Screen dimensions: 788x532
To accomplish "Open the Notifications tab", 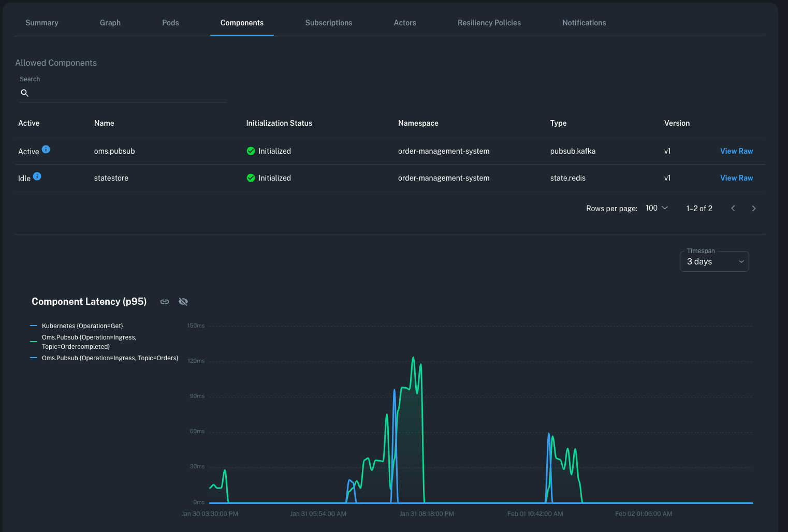I will tap(584, 23).
